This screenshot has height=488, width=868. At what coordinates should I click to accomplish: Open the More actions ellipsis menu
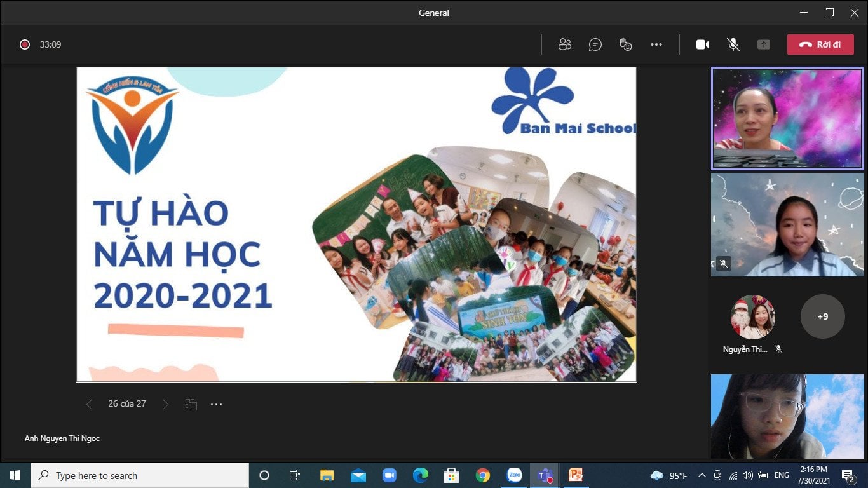(656, 44)
